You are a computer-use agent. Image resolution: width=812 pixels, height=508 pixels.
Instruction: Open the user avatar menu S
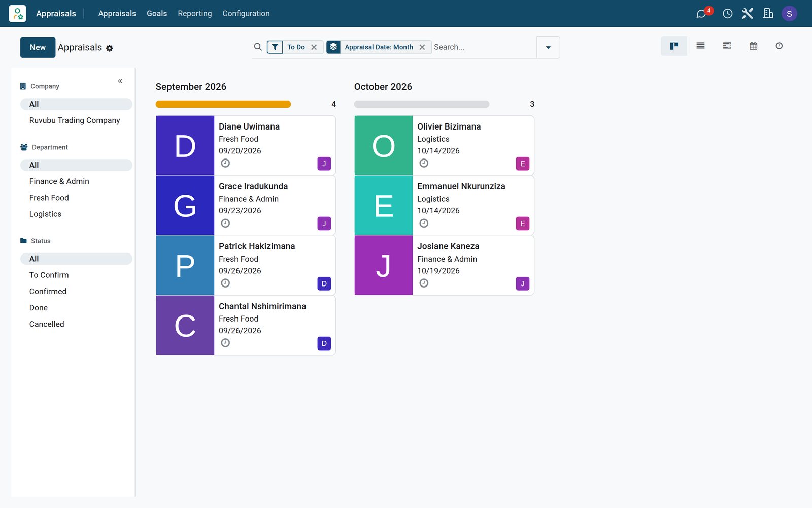pos(789,14)
